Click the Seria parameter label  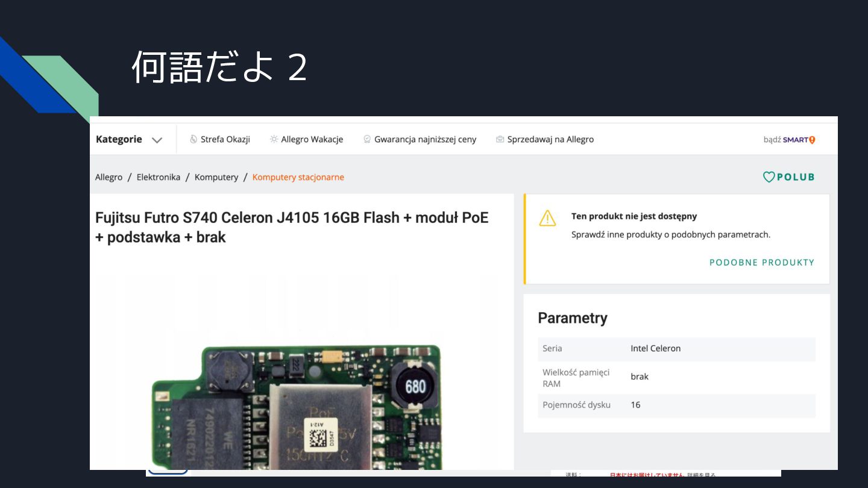(552, 348)
